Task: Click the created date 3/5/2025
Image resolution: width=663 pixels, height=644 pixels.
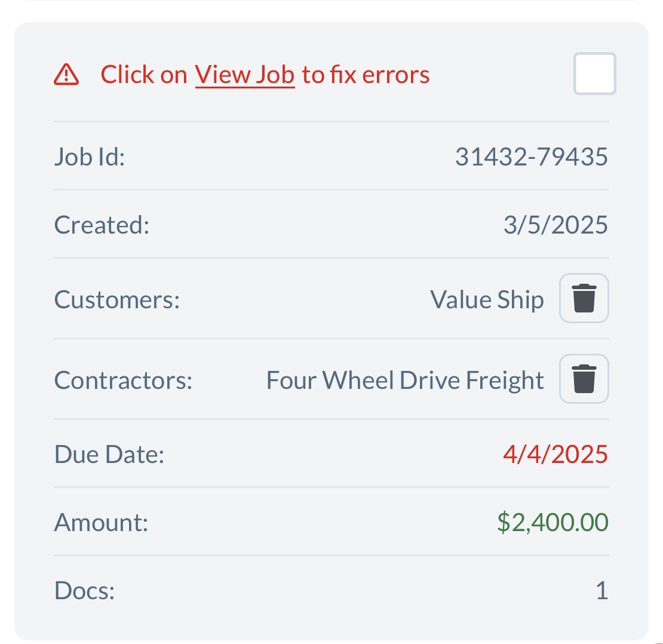Action: click(555, 225)
